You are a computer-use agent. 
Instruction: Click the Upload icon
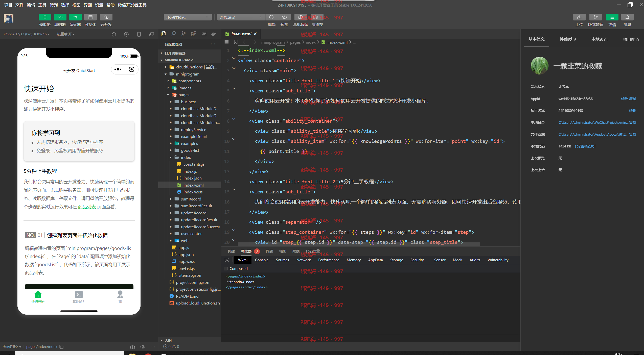(x=579, y=17)
